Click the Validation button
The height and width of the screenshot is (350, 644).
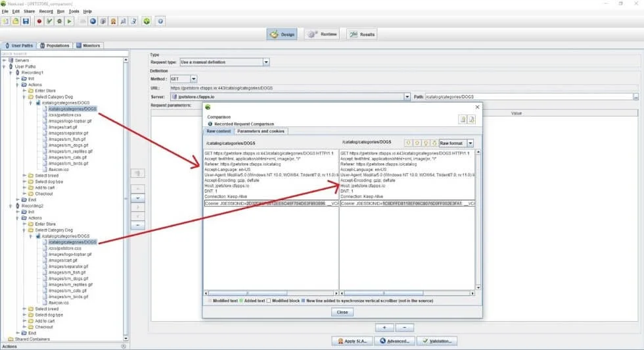tap(437, 341)
